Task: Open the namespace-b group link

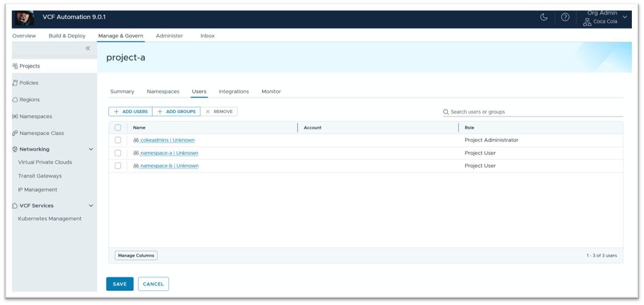Action: coord(169,166)
